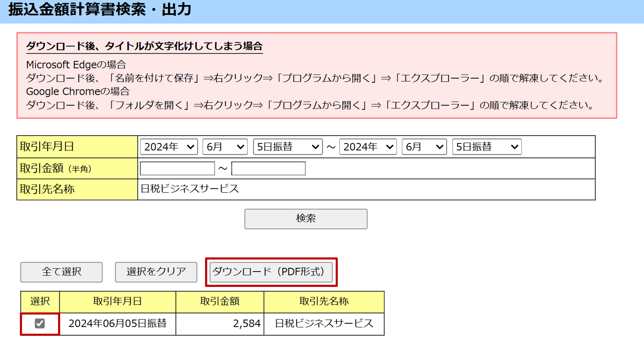
Task: Click the 全て選択 button
Action: click(x=62, y=272)
